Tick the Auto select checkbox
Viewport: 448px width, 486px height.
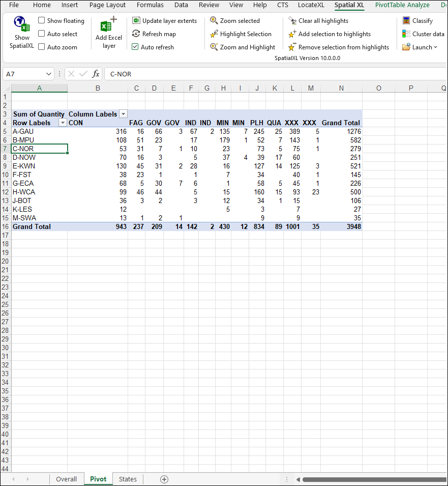(x=42, y=34)
